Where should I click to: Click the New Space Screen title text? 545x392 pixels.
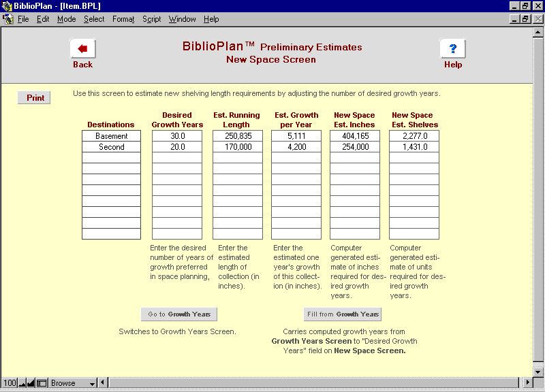coord(271,59)
